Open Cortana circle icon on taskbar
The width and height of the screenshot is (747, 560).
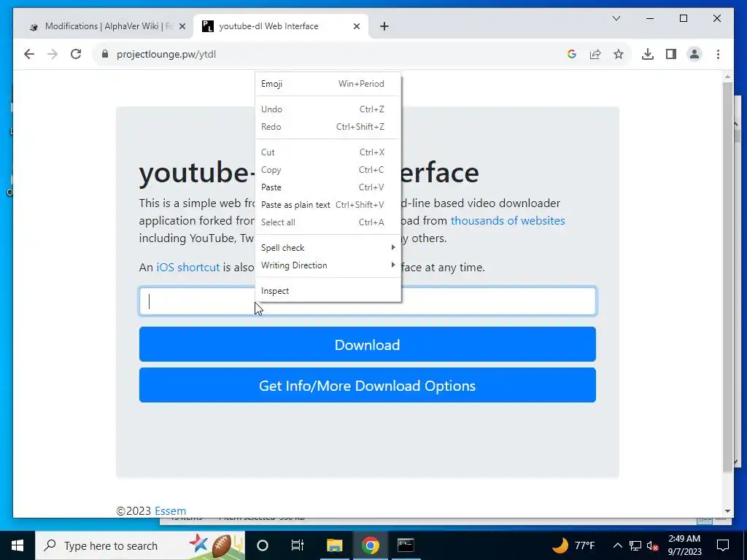pos(263,545)
